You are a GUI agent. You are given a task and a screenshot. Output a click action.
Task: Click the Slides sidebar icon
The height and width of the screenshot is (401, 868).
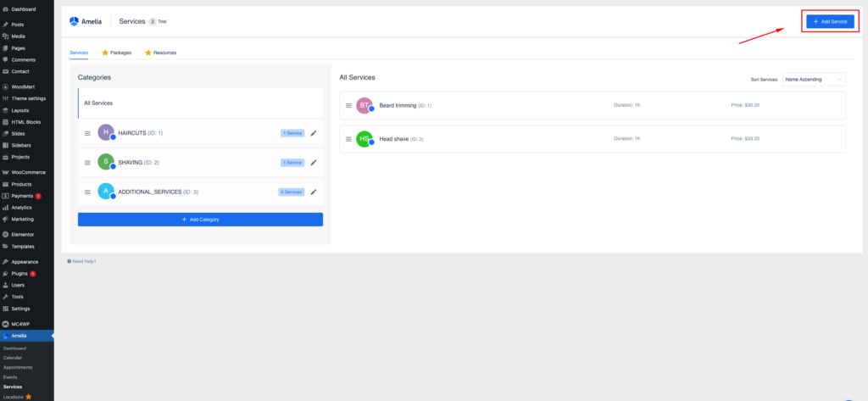click(x=6, y=133)
